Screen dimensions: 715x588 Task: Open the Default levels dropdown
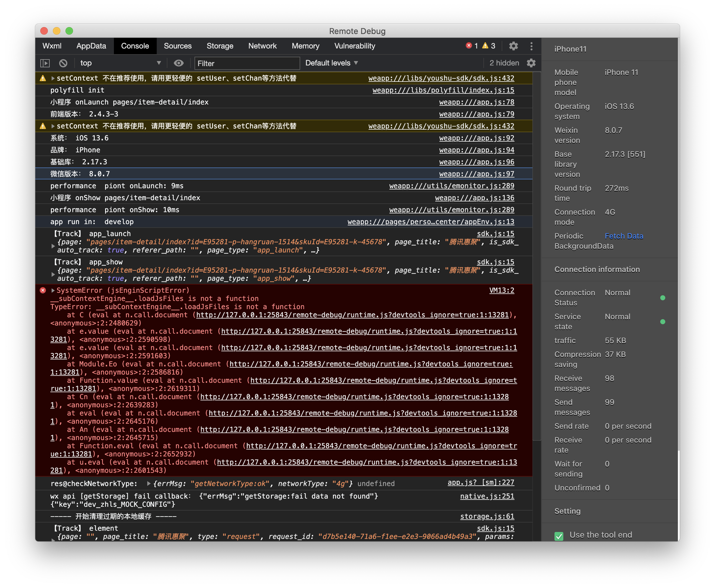coord(331,63)
